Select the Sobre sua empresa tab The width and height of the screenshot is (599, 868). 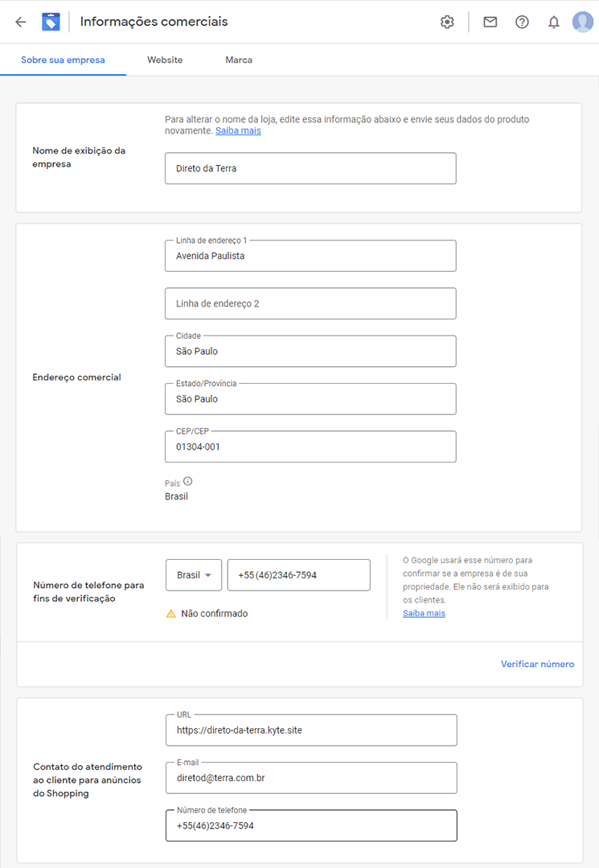tap(63, 60)
